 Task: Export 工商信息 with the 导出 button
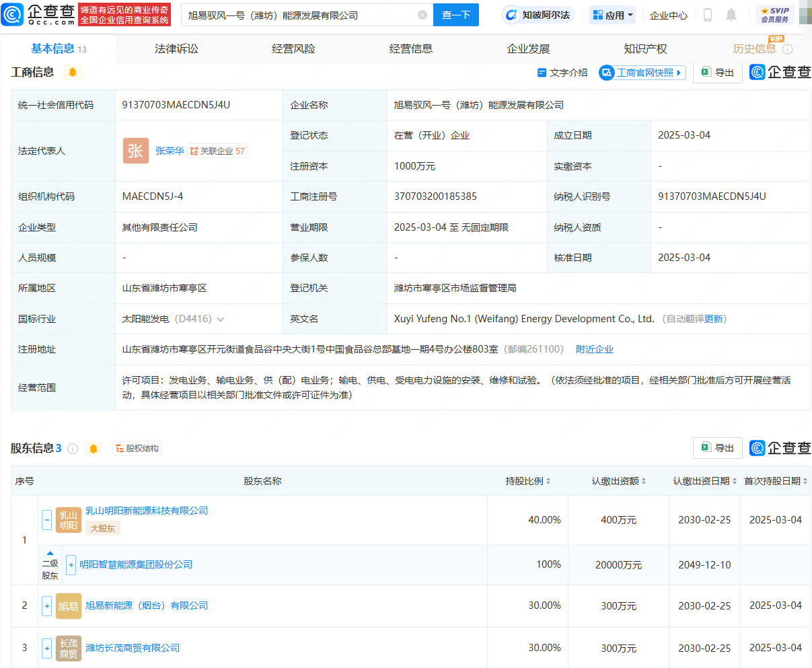click(x=718, y=73)
